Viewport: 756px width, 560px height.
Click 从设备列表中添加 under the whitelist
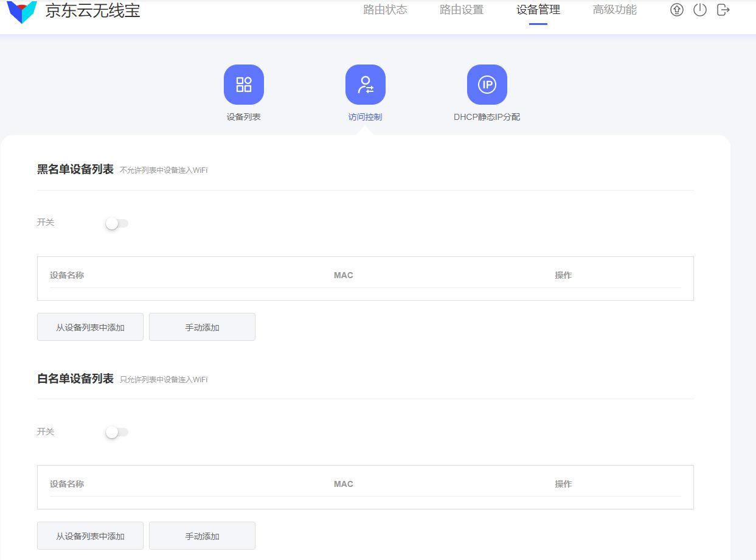[90, 536]
